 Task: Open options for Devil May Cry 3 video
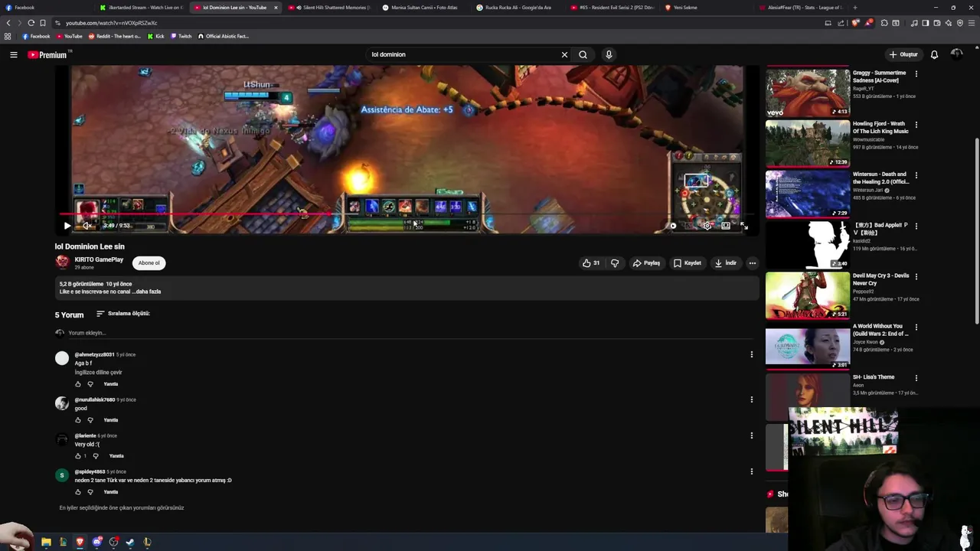click(916, 276)
